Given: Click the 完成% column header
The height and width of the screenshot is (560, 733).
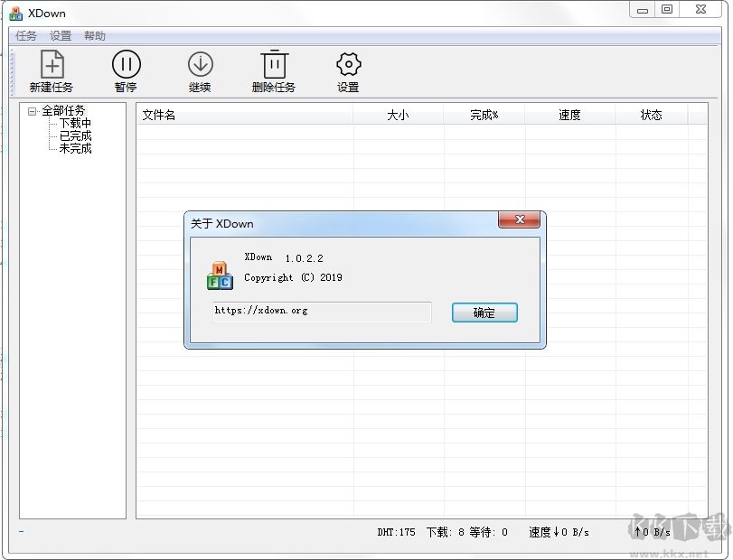Looking at the screenshot, I should [x=484, y=115].
